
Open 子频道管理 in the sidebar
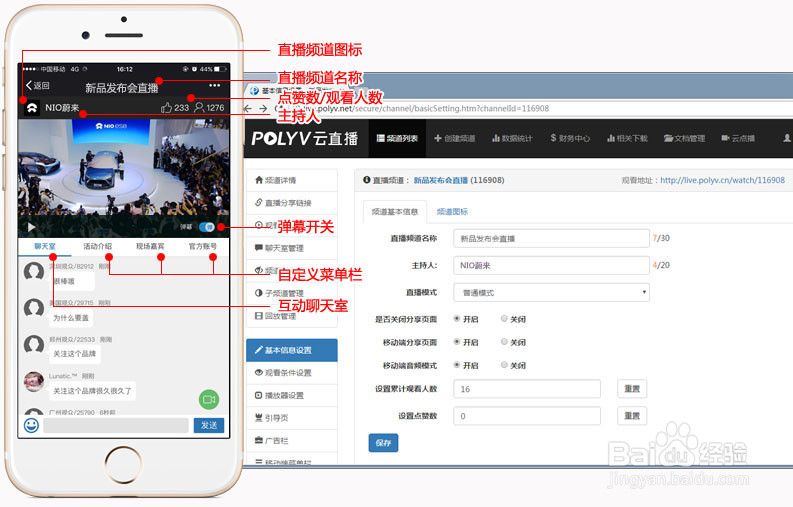click(x=292, y=293)
